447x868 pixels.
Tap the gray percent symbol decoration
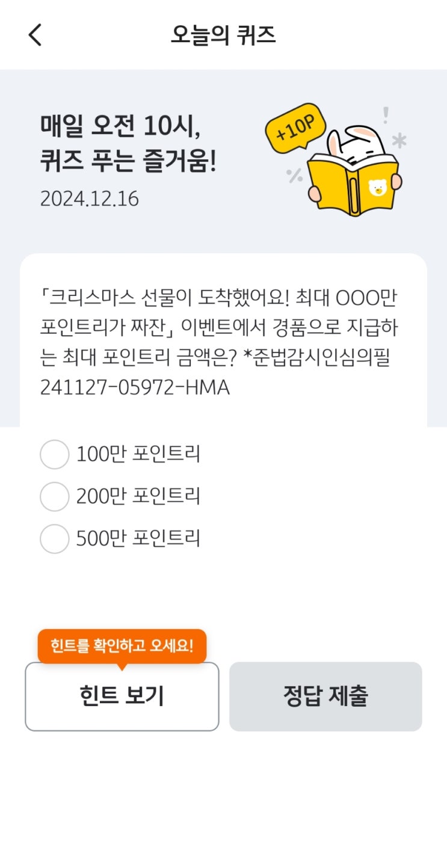tap(295, 176)
